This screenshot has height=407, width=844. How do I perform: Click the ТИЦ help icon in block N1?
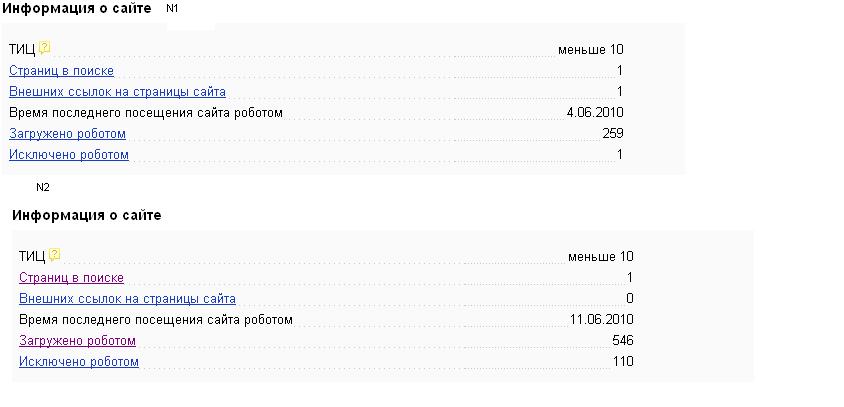44,48
